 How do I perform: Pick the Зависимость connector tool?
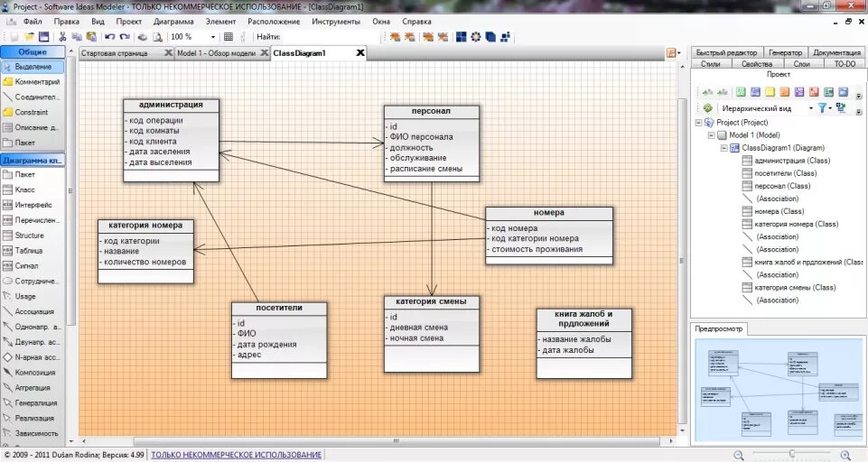[33, 433]
